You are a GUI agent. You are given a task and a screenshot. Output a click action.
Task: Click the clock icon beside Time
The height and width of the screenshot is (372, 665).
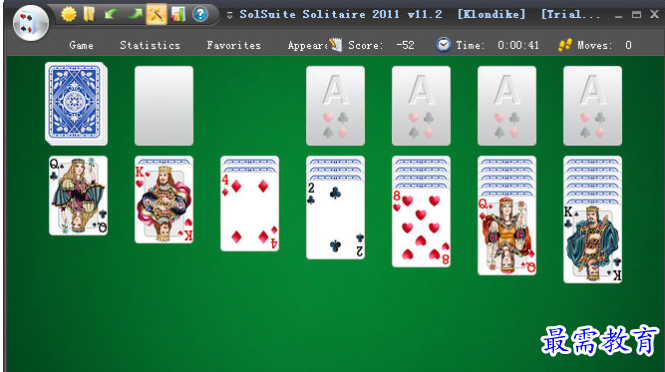(444, 45)
